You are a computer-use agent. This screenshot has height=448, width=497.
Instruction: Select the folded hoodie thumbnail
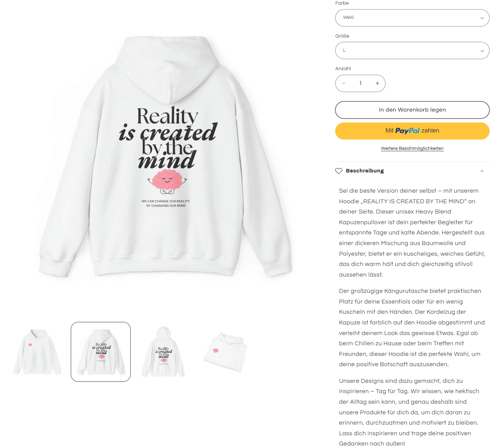pyautogui.click(x=226, y=352)
